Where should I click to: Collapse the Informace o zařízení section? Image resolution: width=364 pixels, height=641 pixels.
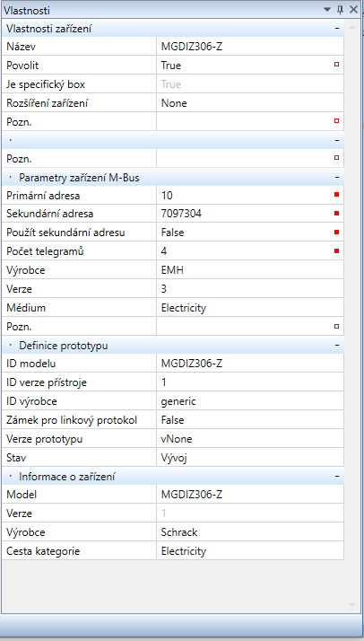[337, 477]
